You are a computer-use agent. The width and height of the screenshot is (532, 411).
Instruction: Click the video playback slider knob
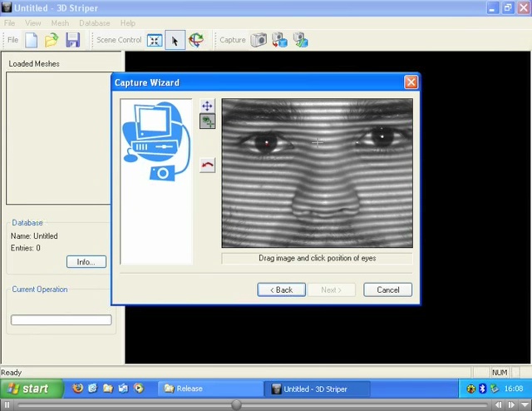pos(236,405)
